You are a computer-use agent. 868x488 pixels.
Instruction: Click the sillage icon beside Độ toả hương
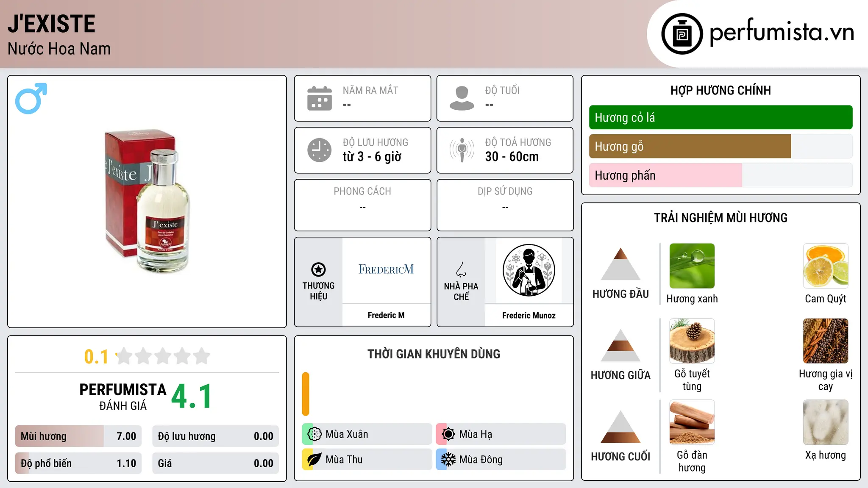(x=462, y=150)
